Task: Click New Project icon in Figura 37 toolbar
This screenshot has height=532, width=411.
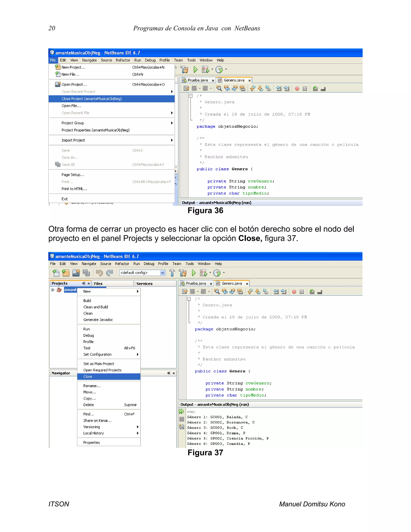Action: [x=66, y=273]
